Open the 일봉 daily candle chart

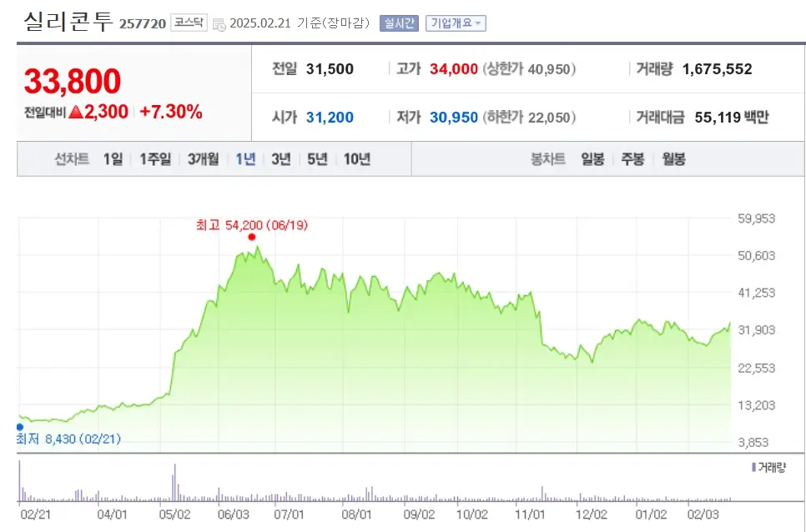(x=592, y=159)
